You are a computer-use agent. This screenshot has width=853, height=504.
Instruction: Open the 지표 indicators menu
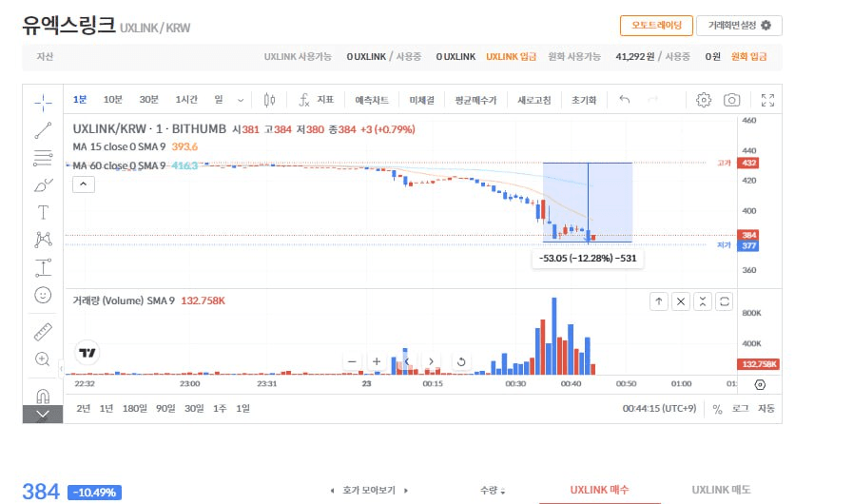[x=316, y=100]
